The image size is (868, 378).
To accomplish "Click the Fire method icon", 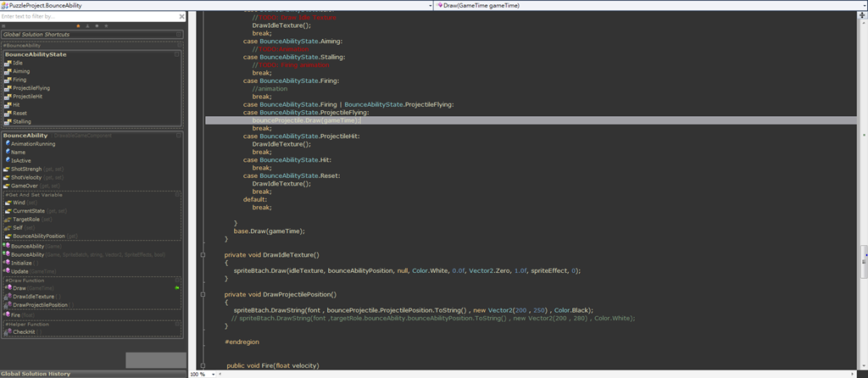I will pos(7,314).
